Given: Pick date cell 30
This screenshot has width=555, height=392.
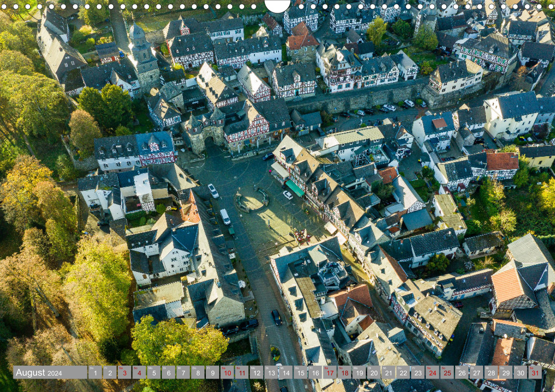Looking at the screenshot, I should click(x=521, y=373).
